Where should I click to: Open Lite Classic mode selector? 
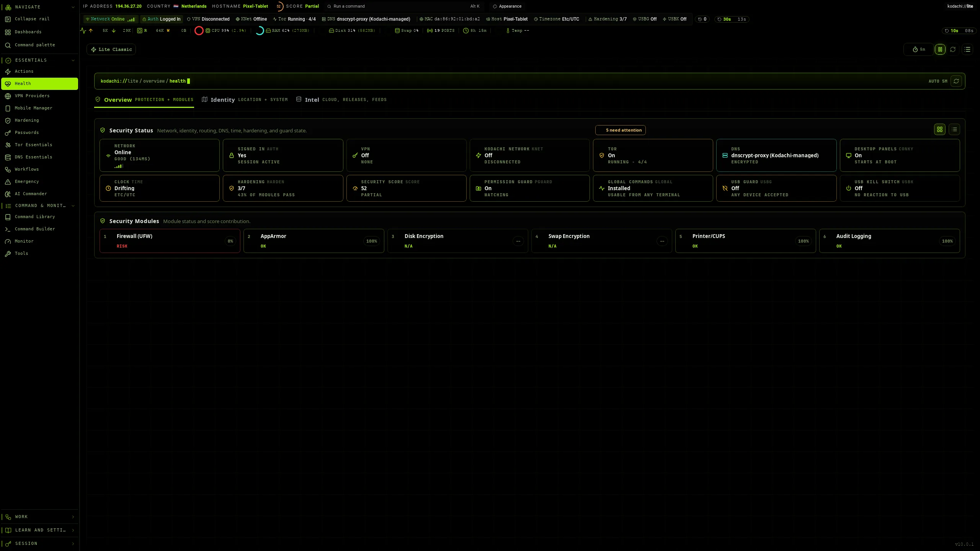click(111, 49)
